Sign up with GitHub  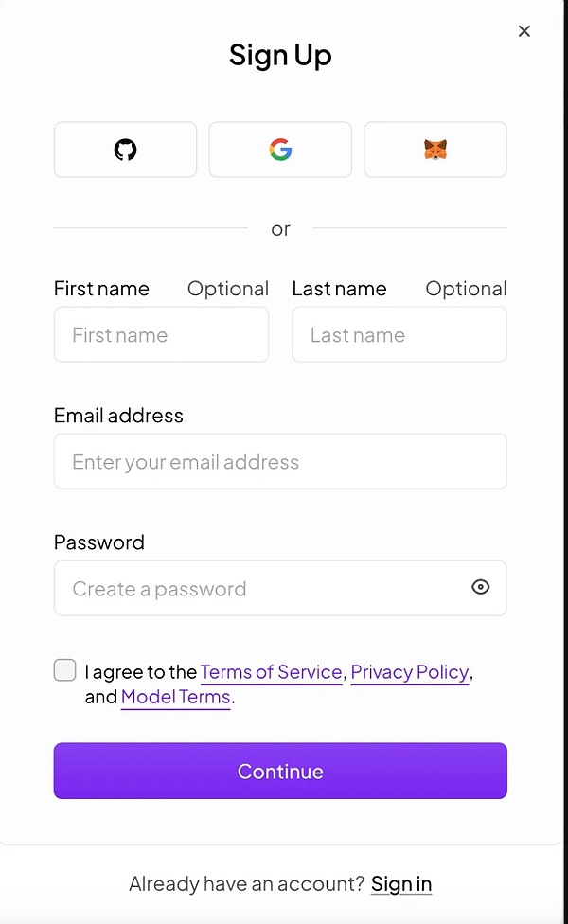click(125, 150)
